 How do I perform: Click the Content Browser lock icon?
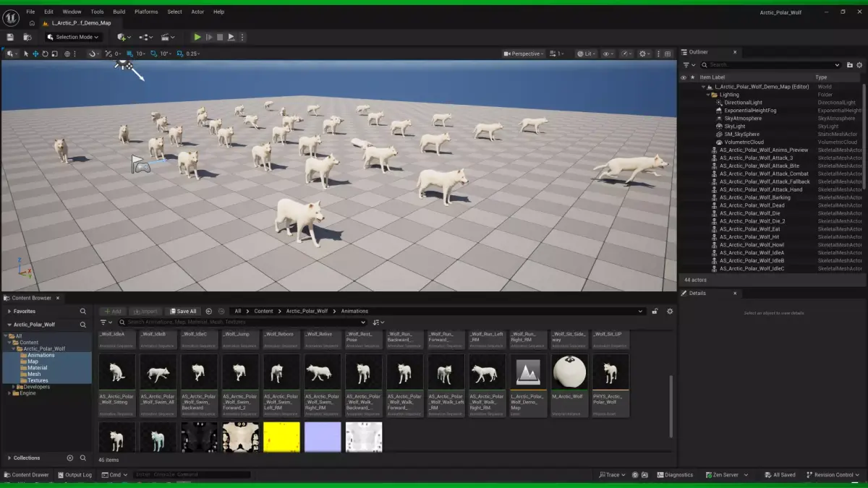click(x=655, y=311)
